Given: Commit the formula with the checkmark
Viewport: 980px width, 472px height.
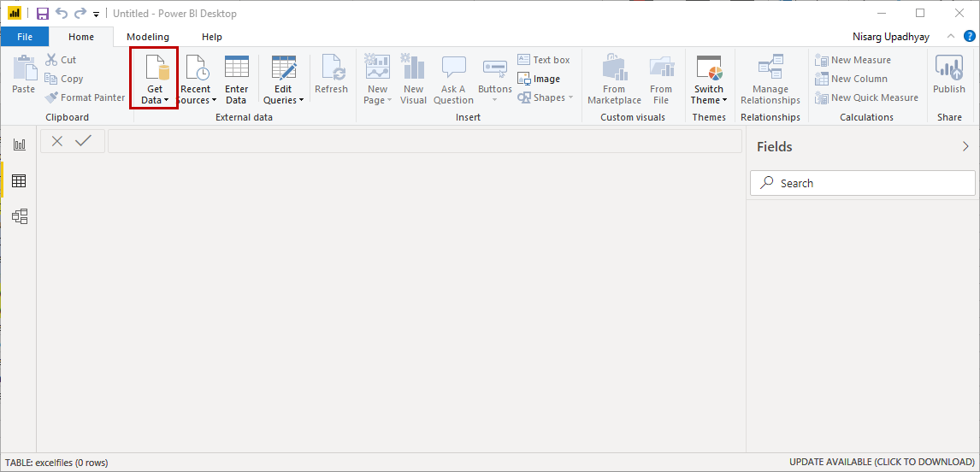Looking at the screenshot, I should (x=83, y=141).
